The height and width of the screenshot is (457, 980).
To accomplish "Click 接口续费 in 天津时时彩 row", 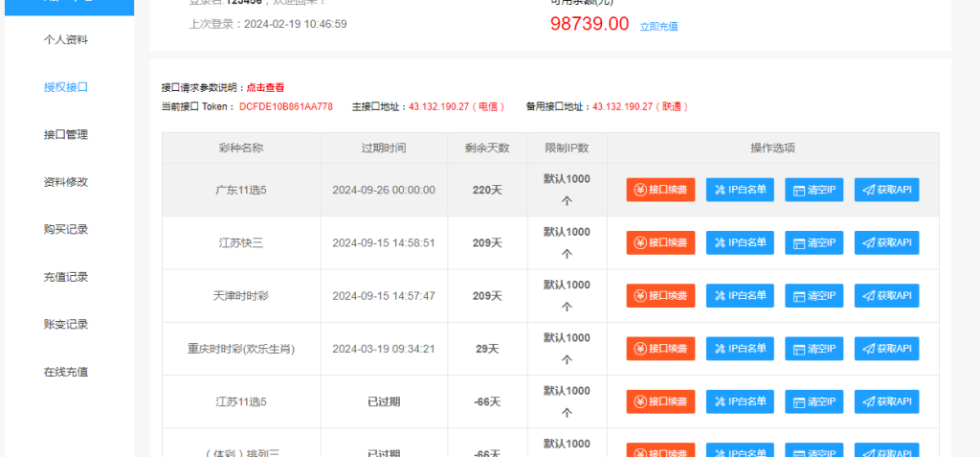I will [x=660, y=295].
